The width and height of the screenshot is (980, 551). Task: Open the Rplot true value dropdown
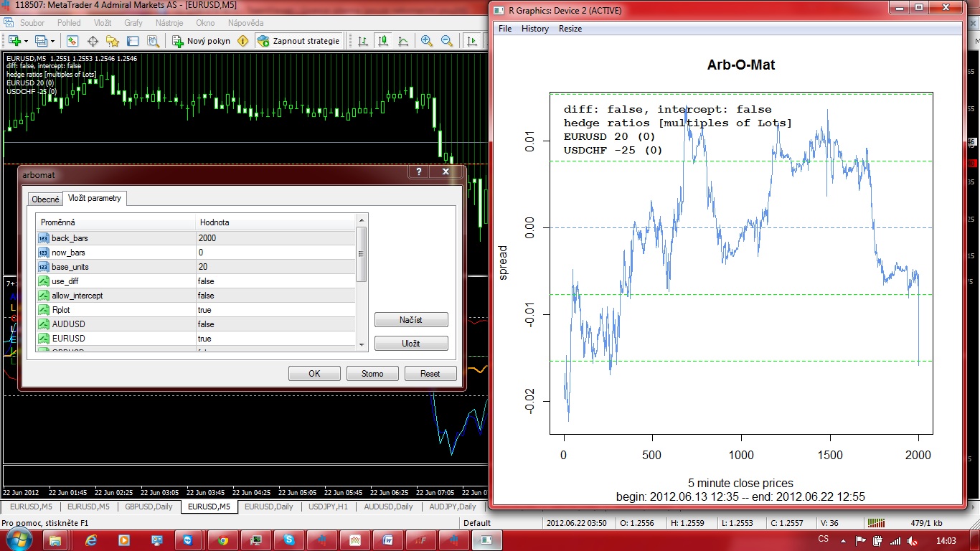pos(275,310)
